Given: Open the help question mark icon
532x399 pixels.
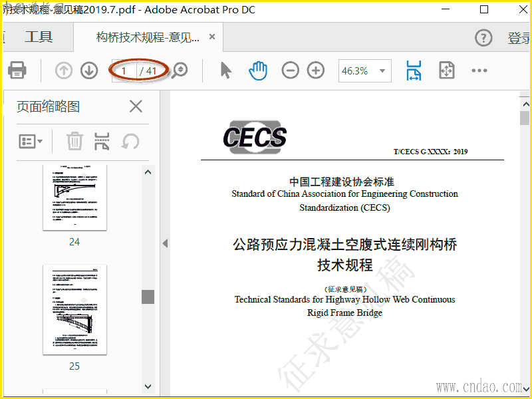Looking at the screenshot, I should tap(483, 38).
